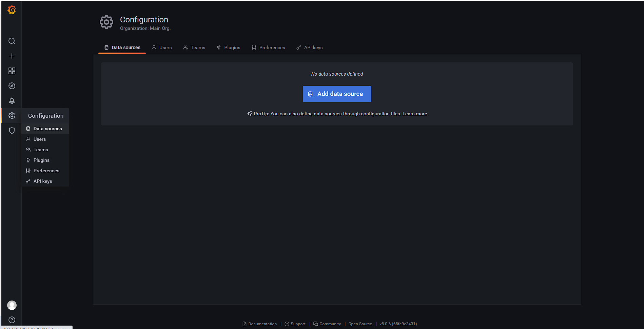Click the Documentation footer link

(262, 324)
